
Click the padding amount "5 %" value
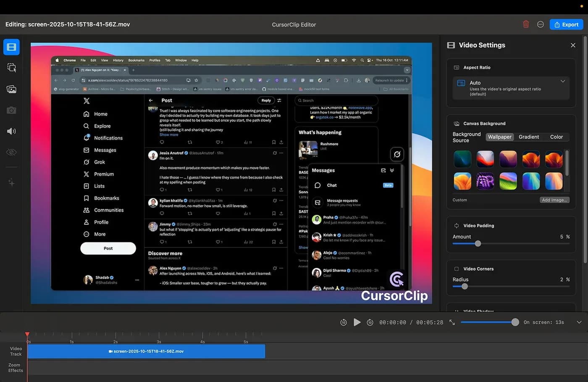(x=565, y=237)
